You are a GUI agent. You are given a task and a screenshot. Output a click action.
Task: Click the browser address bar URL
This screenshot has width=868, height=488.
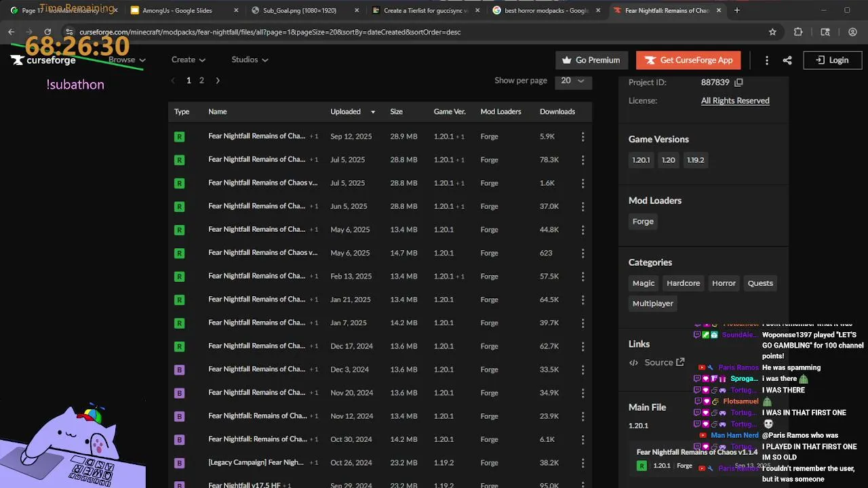[270, 32]
